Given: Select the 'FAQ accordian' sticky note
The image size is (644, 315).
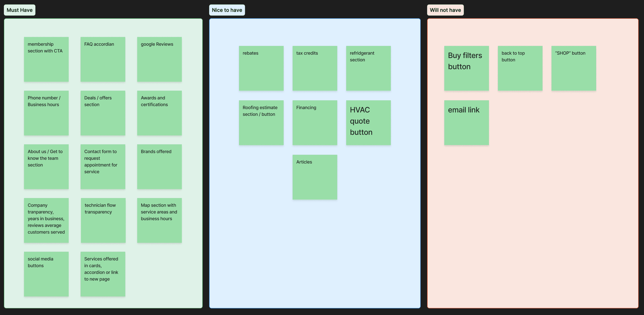Looking at the screenshot, I should point(103,59).
